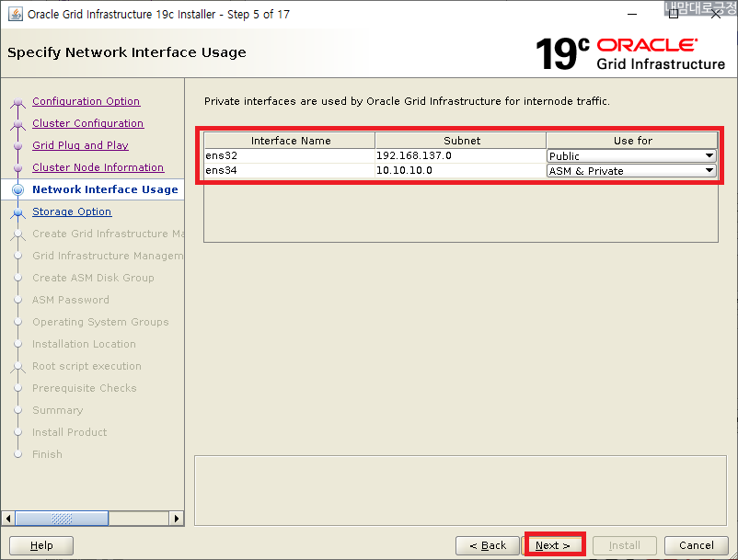738x560 pixels.
Task: Click the Cluster Node Information bullet icon
Action: tap(17, 168)
